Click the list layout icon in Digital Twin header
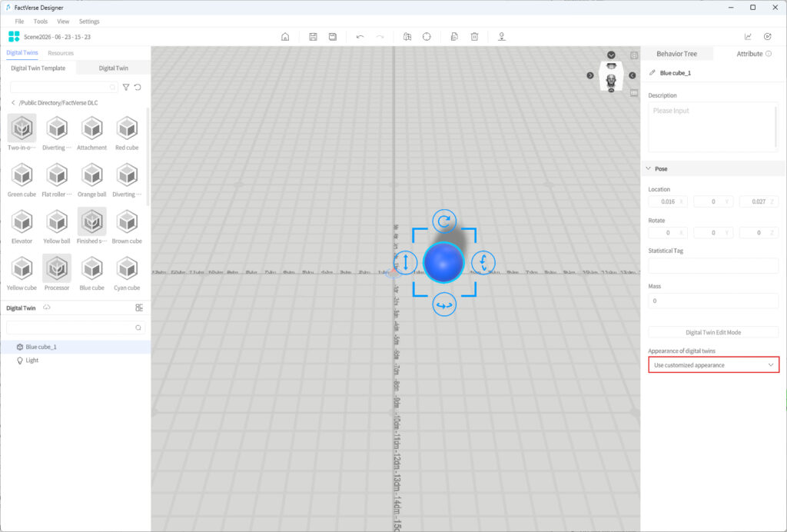The image size is (787, 532). (x=139, y=308)
